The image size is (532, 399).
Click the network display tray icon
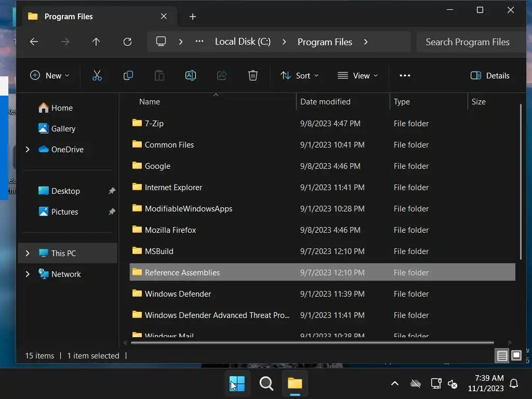(436, 384)
